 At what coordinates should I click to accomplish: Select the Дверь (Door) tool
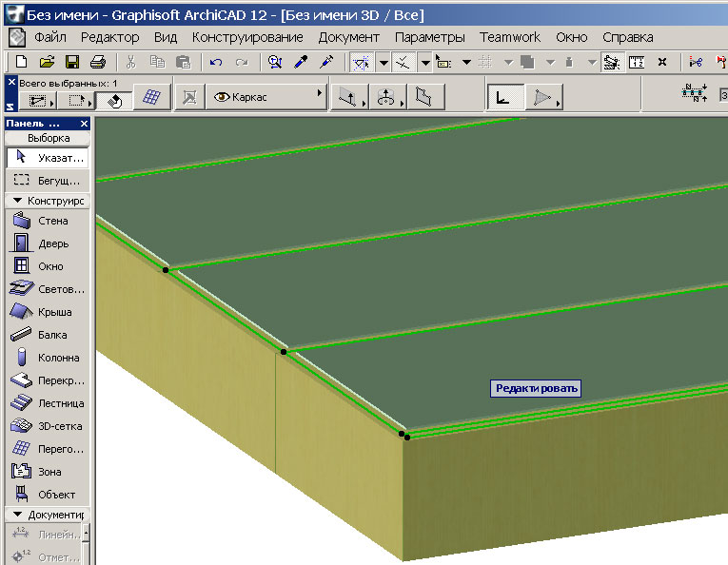(x=45, y=244)
